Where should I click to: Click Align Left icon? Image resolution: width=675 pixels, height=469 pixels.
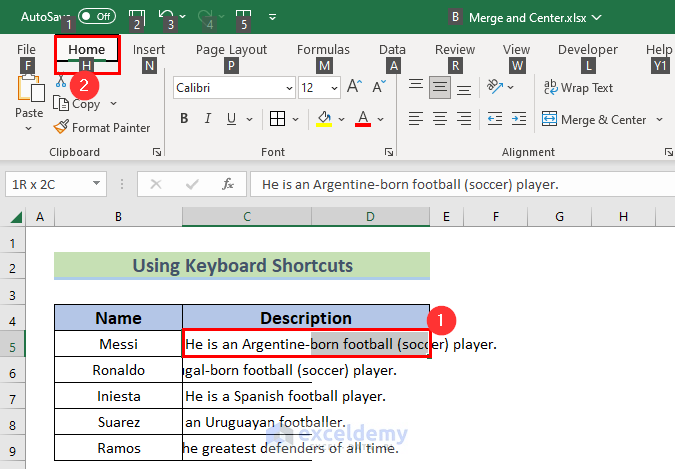pyautogui.click(x=416, y=118)
